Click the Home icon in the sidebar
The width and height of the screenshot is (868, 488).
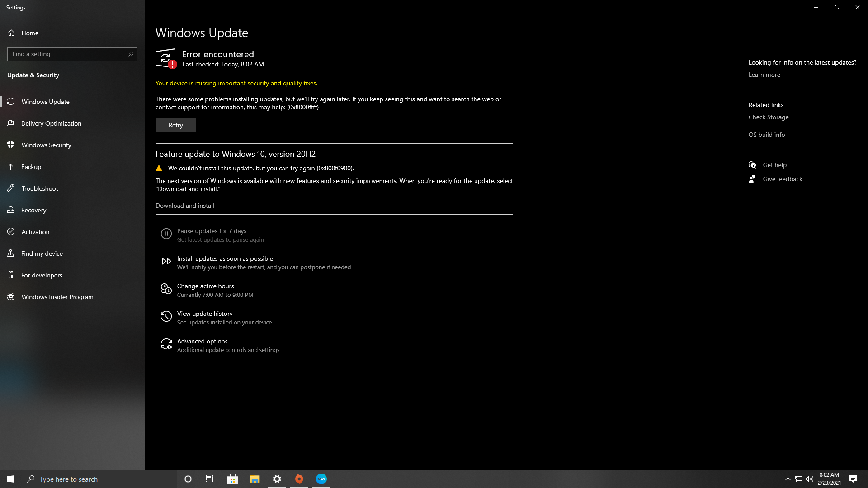coord(11,33)
